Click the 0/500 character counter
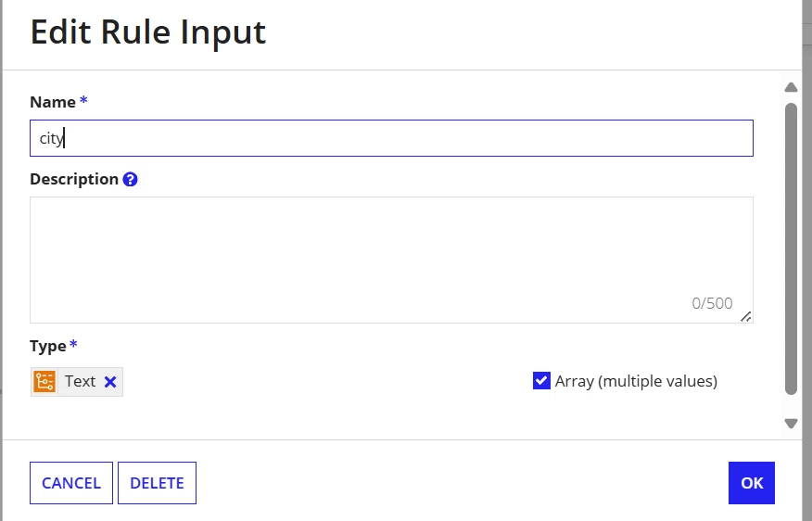The image size is (812, 521). tap(712, 303)
